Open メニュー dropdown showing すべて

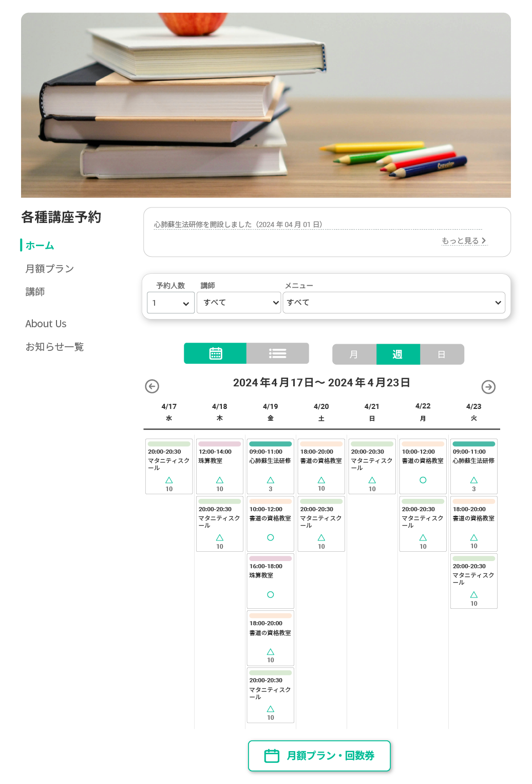click(x=394, y=303)
